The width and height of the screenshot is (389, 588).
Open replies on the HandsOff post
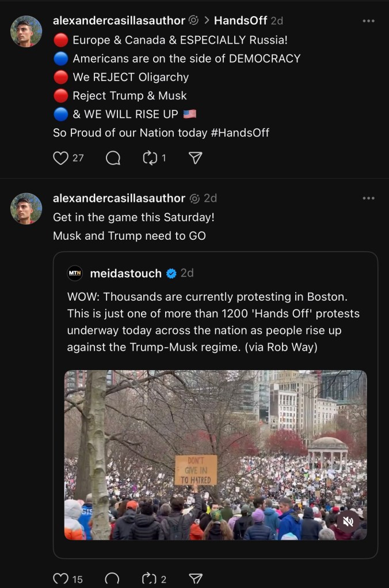113,158
